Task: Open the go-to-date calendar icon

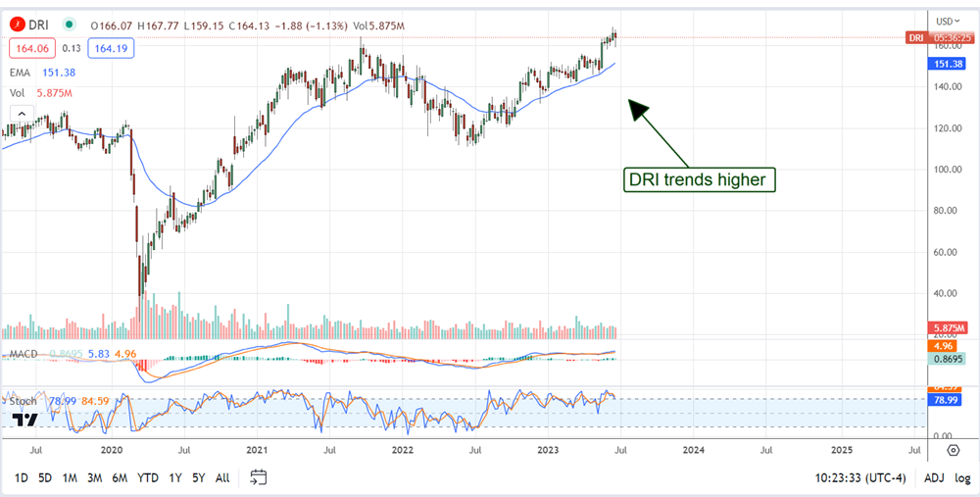Action: (258, 477)
